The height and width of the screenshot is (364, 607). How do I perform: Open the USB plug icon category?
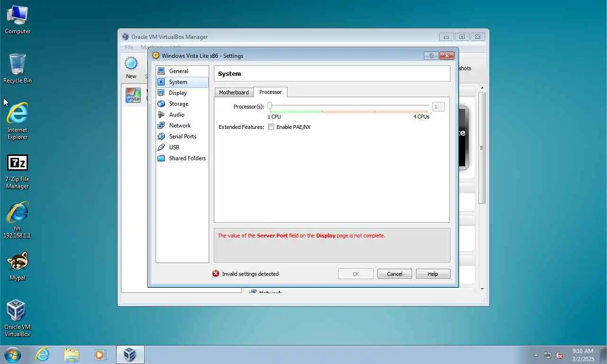click(161, 147)
